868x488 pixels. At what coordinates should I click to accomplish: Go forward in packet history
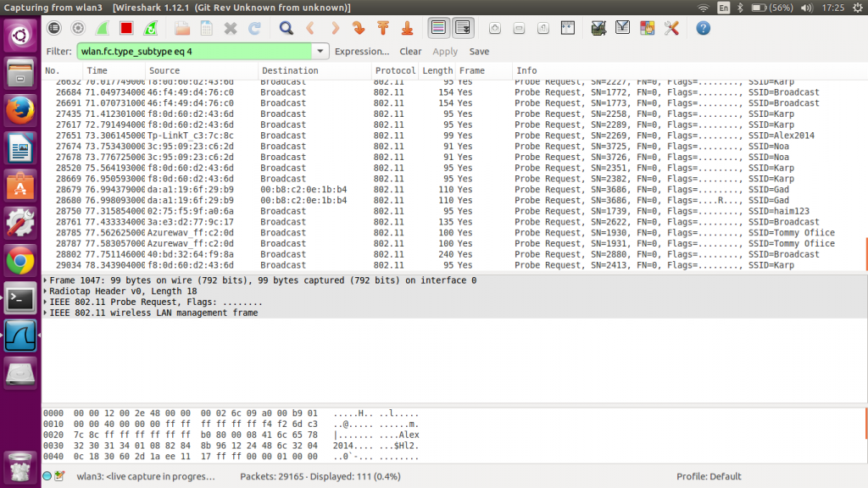pyautogui.click(x=335, y=28)
